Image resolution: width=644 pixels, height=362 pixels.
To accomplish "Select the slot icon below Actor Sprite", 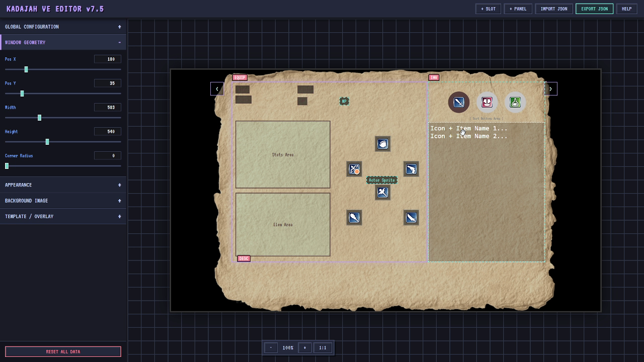I will 382,192.
